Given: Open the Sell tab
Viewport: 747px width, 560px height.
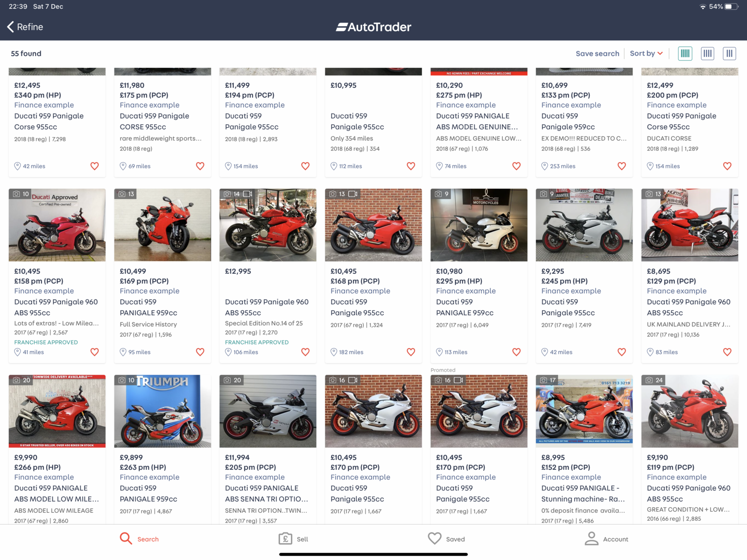Looking at the screenshot, I should coord(293,539).
